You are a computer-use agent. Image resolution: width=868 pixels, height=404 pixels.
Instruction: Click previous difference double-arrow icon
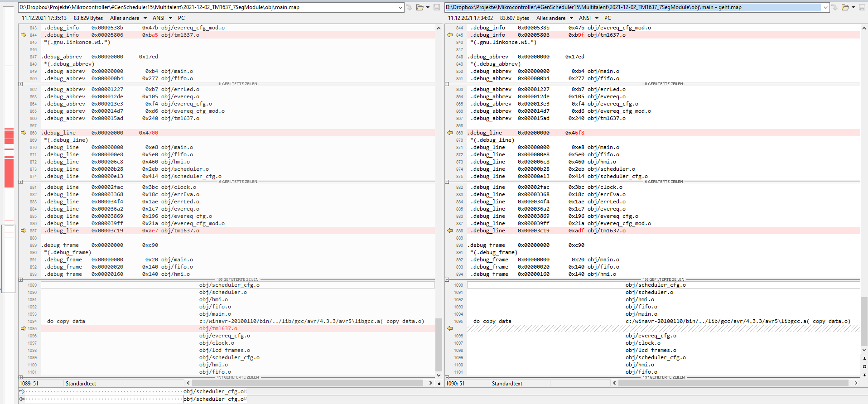[864, 358]
